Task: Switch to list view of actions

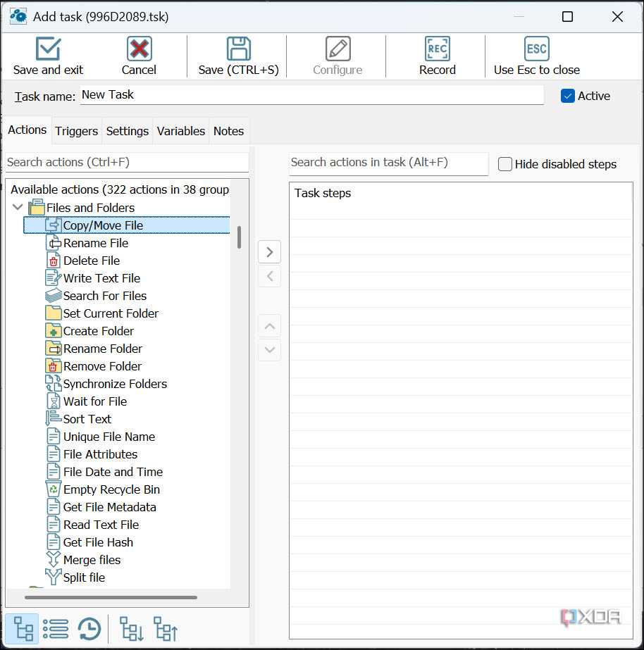Action: tap(55, 629)
